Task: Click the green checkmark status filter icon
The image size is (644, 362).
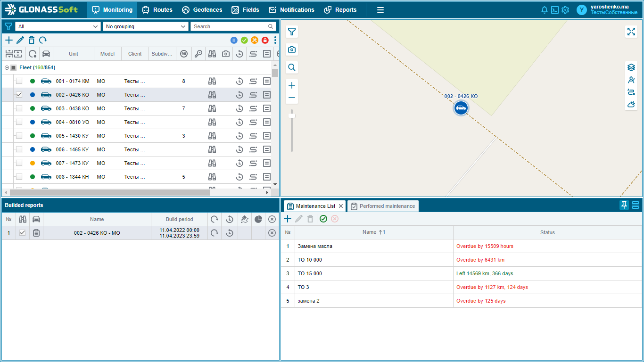Action: click(244, 40)
